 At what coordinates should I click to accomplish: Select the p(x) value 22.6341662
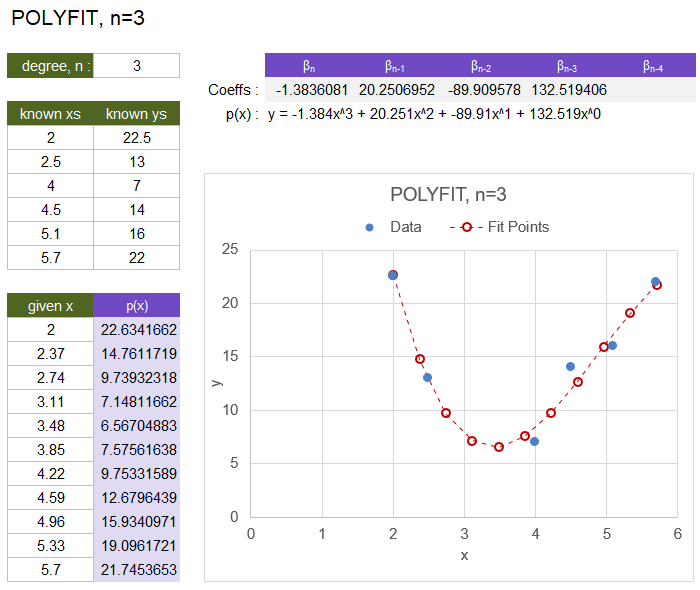[x=137, y=330]
